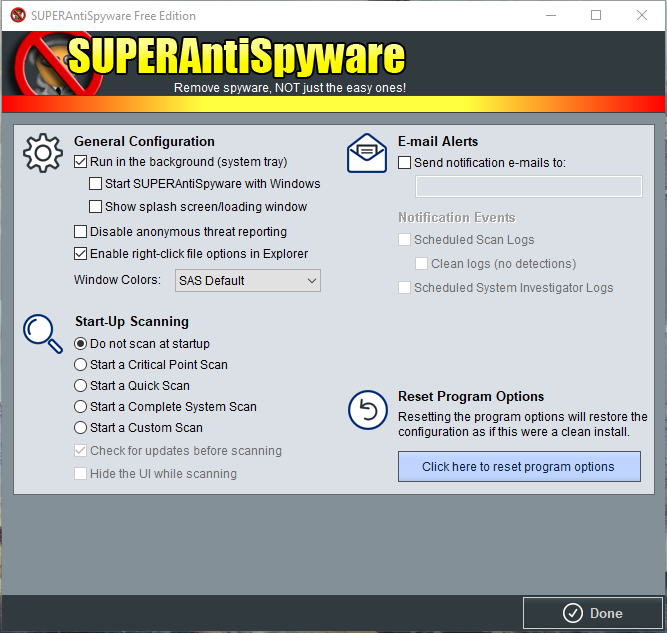
Task: Click the General Configuration heading
Action: [x=144, y=141]
